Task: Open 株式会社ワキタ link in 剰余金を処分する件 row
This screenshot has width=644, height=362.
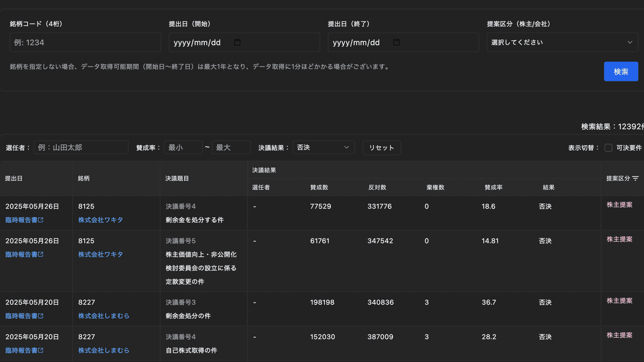Action: click(x=100, y=220)
